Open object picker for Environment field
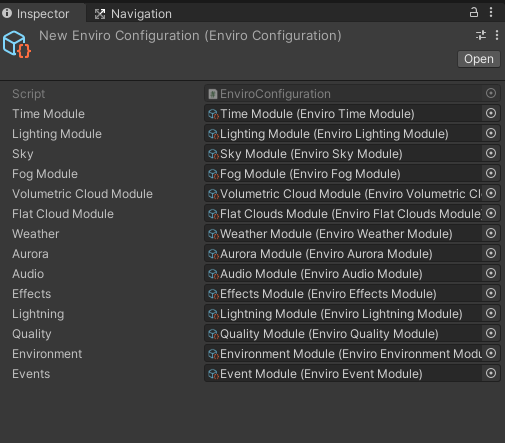 (491, 353)
